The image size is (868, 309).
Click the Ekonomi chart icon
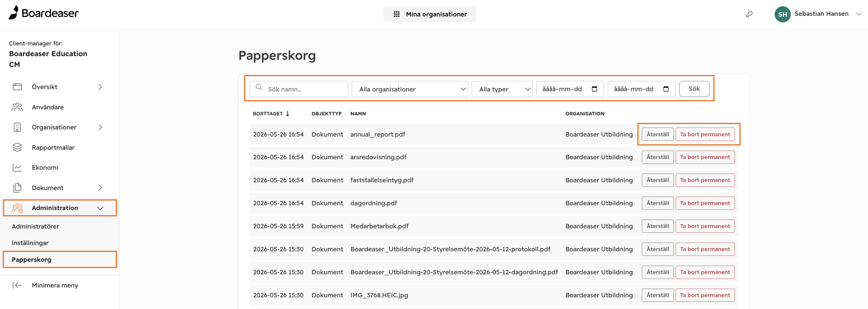coord(17,168)
